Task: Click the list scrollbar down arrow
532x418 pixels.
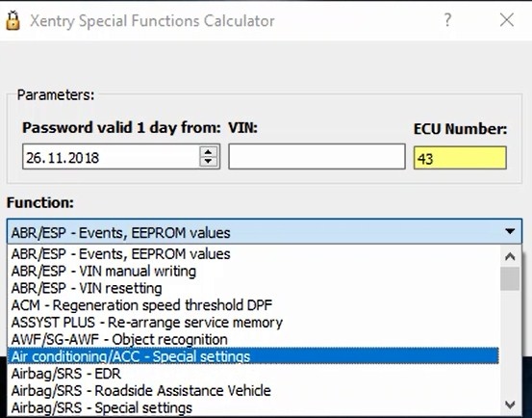Action: coord(510,405)
